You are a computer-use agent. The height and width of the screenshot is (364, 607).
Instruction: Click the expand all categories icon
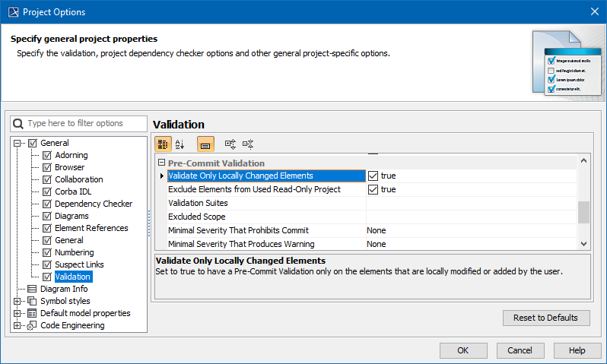[230, 144]
